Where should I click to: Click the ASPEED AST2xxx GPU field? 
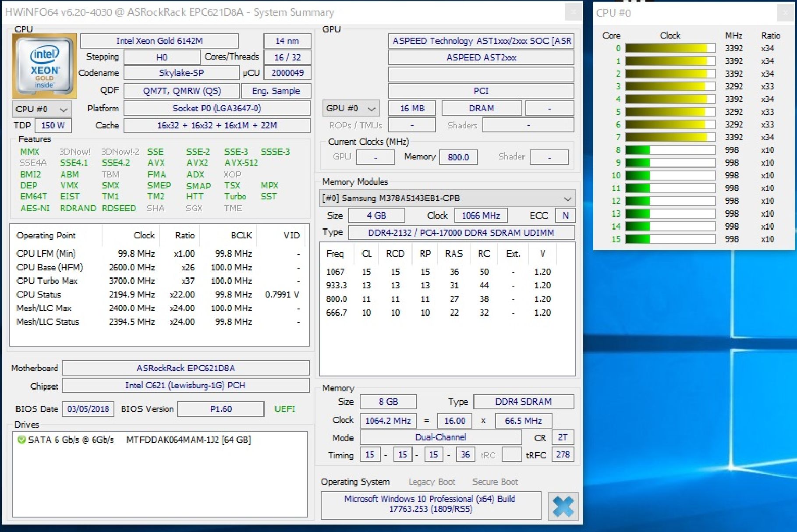tap(481, 57)
